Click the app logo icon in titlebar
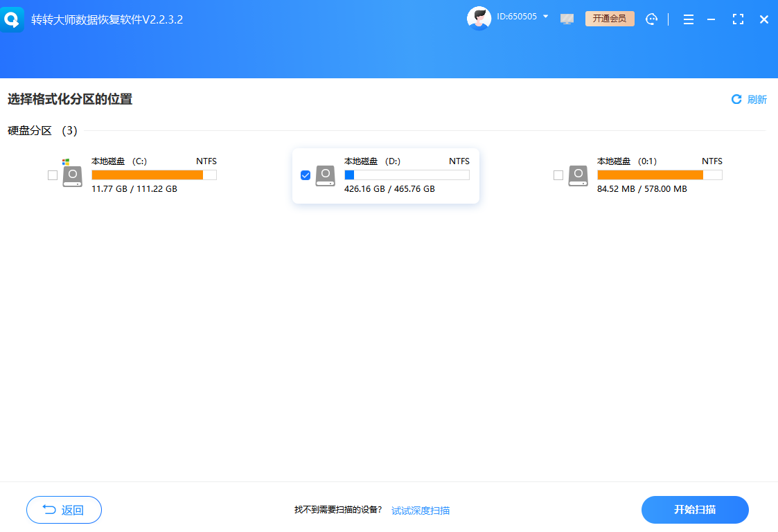This screenshot has height=532, width=778. (12, 19)
